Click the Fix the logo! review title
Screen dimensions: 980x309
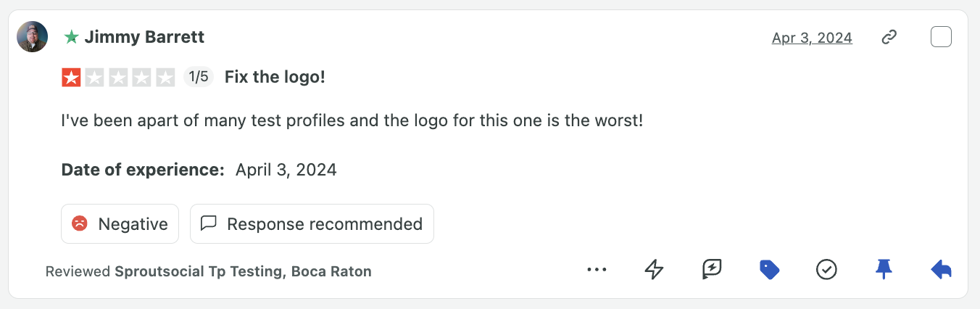(275, 77)
